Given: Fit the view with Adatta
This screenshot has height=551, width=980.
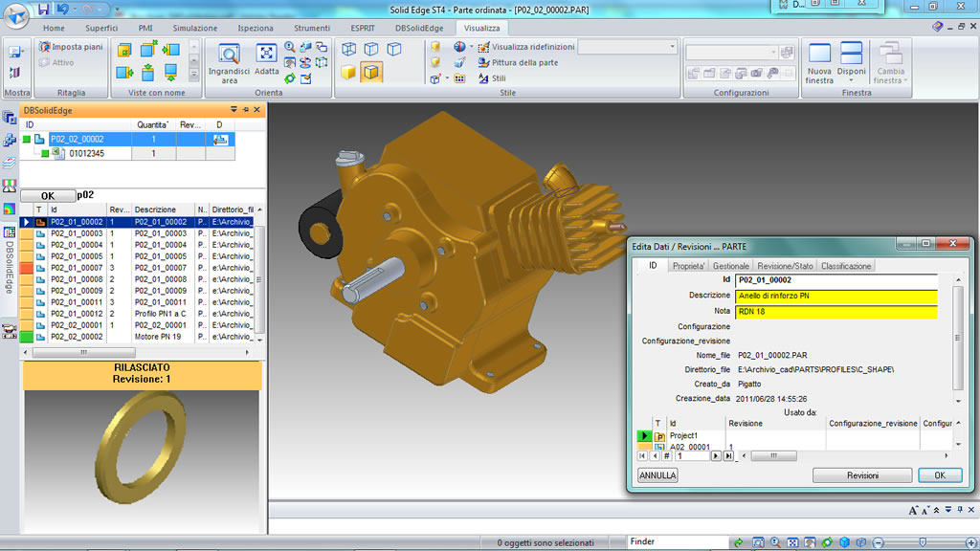Looking at the screenshot, I should (266, 60).
